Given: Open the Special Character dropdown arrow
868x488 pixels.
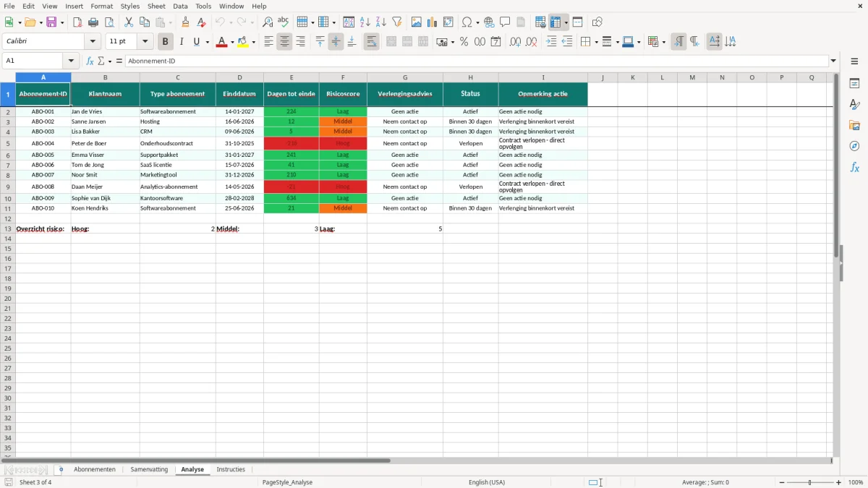Looking at the screenshot, I should 478,22.
